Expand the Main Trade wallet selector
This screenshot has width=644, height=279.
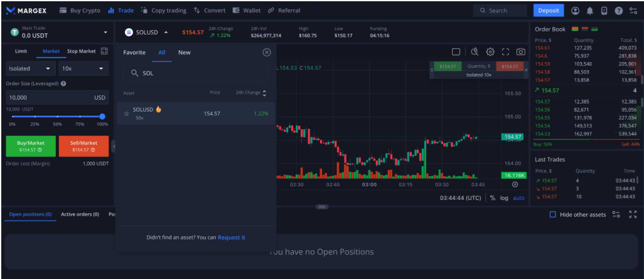tap(105, 32)
